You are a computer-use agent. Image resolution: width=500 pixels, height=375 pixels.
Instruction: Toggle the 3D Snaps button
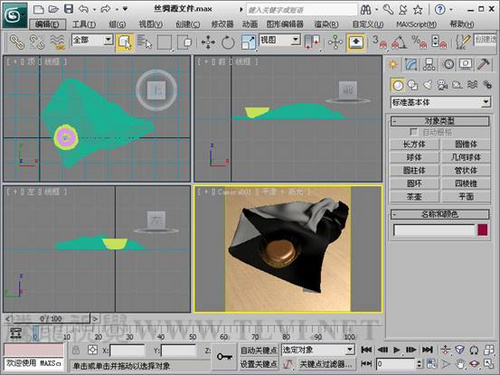[x=380, y=42]
